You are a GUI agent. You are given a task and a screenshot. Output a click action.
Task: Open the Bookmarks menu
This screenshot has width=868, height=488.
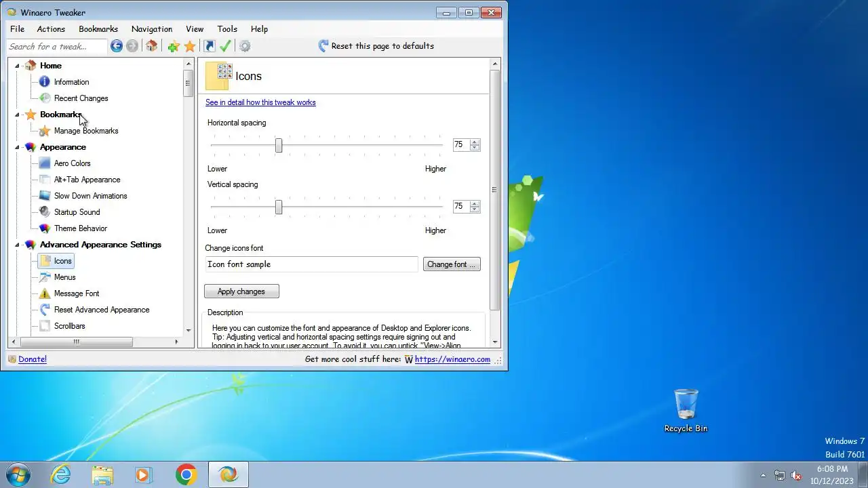98,28
